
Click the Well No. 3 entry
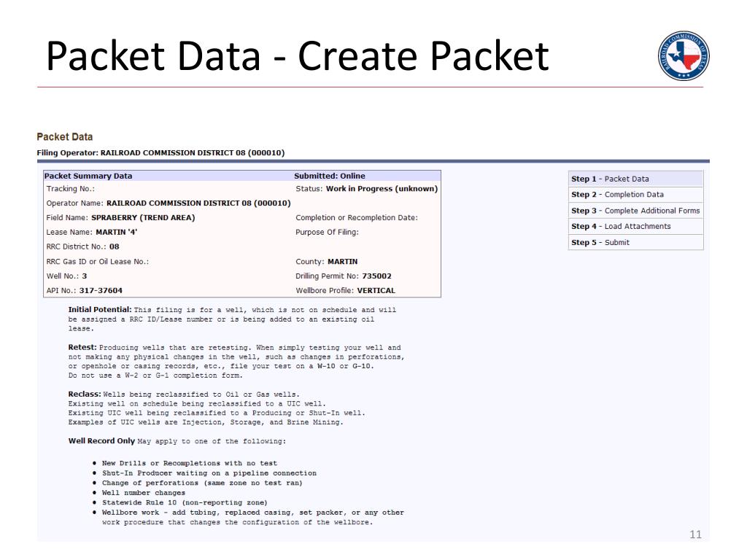66,276
